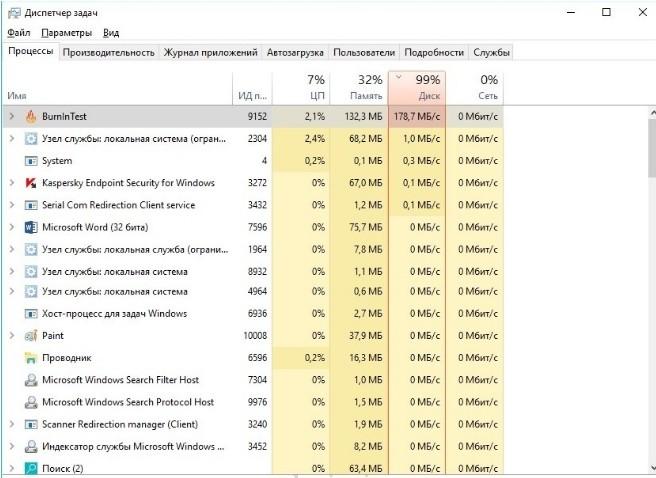Click the BurnInTest flame icon

tap(31, 117)
